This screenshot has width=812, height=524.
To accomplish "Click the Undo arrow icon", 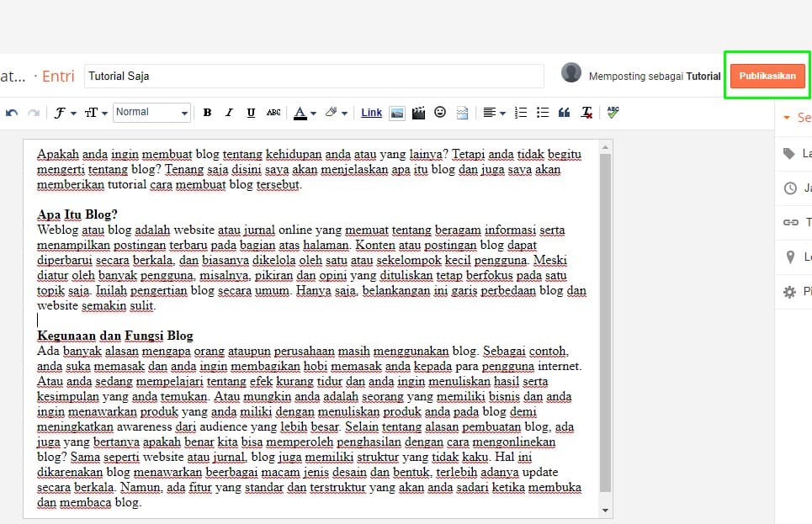I will tap(12, 113).
